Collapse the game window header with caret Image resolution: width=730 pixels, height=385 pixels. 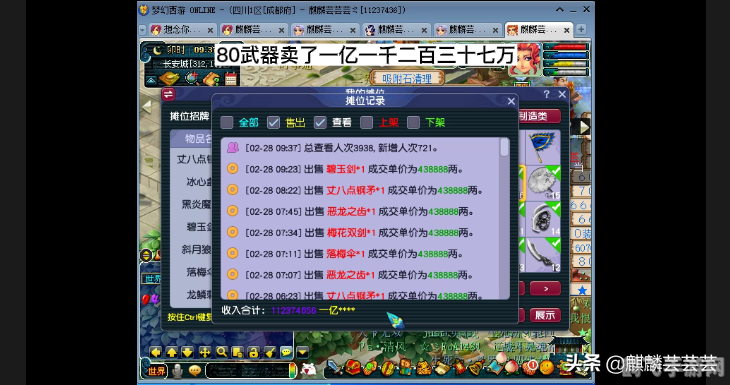point(560,9)
